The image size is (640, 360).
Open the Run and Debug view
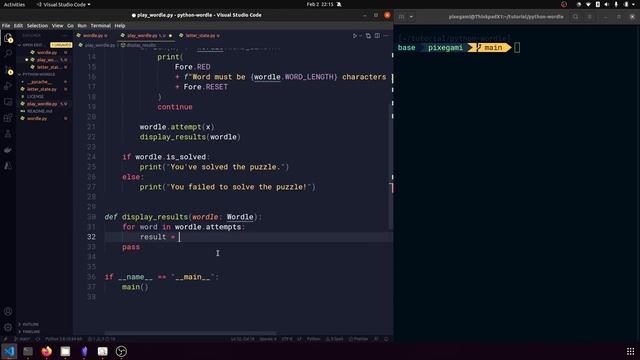click(8, 86)
